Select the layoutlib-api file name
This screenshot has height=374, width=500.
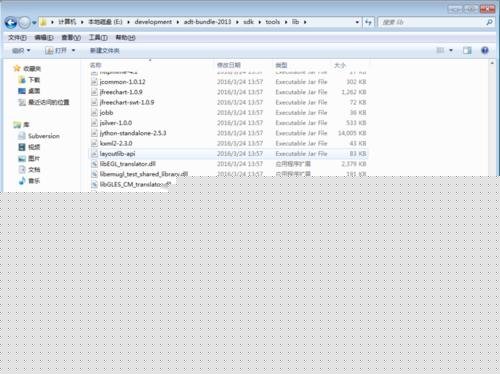coord(117,154)
